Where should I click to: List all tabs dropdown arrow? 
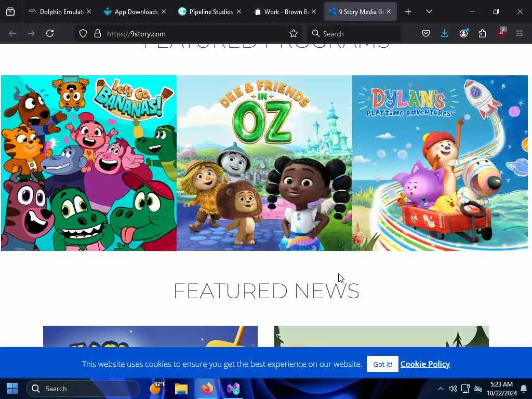(429, 12)
